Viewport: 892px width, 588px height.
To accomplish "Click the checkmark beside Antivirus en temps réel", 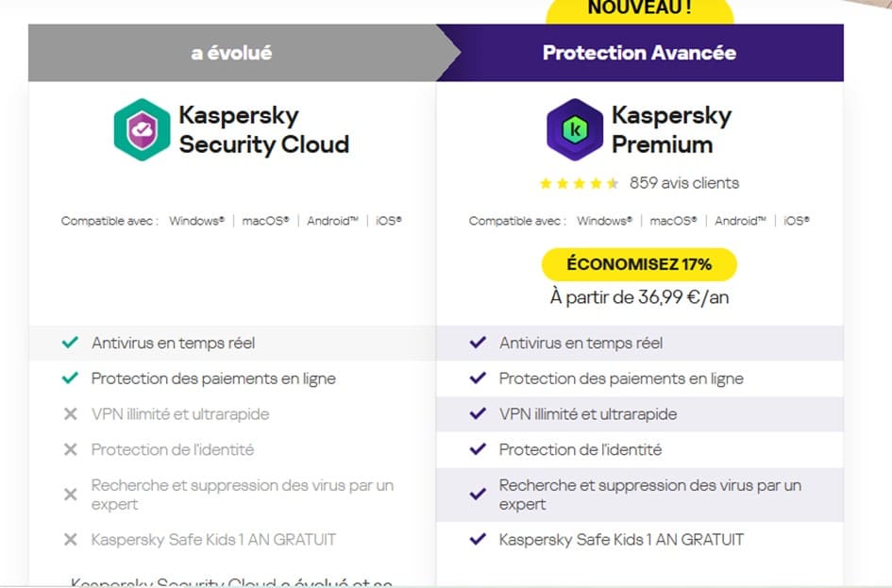I will coord(69,344).
